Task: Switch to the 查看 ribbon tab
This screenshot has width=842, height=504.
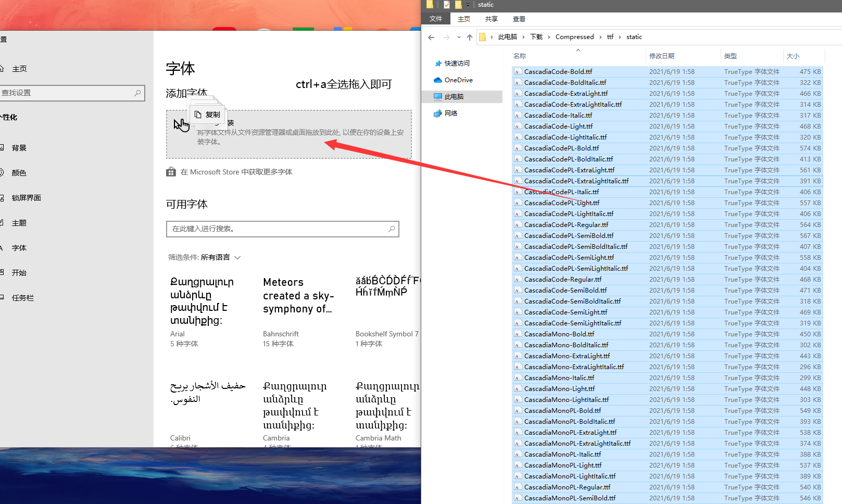Action: point(519,19)
